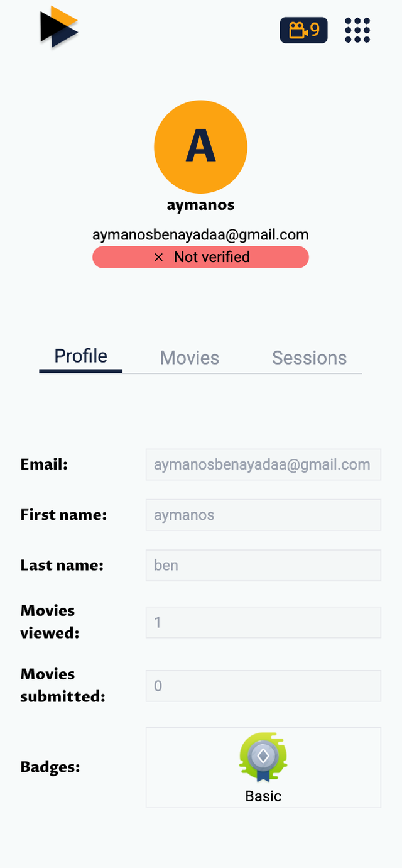Switch to the Profile tab
Screen dimensions: 402x868
click(80, 356)
